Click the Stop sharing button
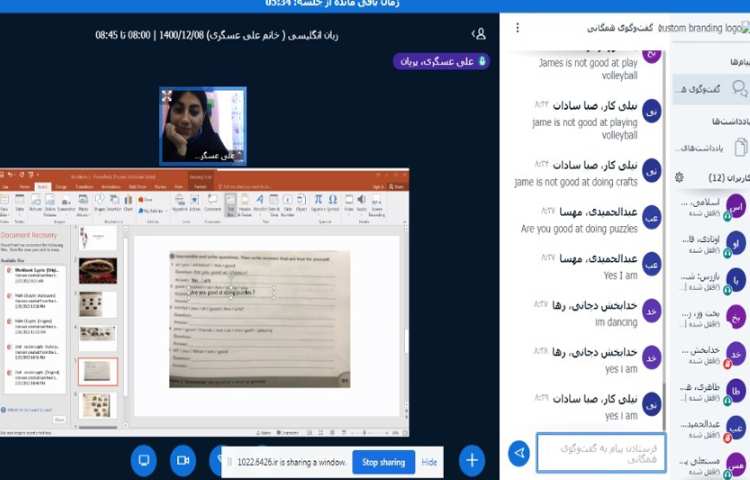This screenshot has height=480, width=750. pyautogui.click(x=384, y=462)
